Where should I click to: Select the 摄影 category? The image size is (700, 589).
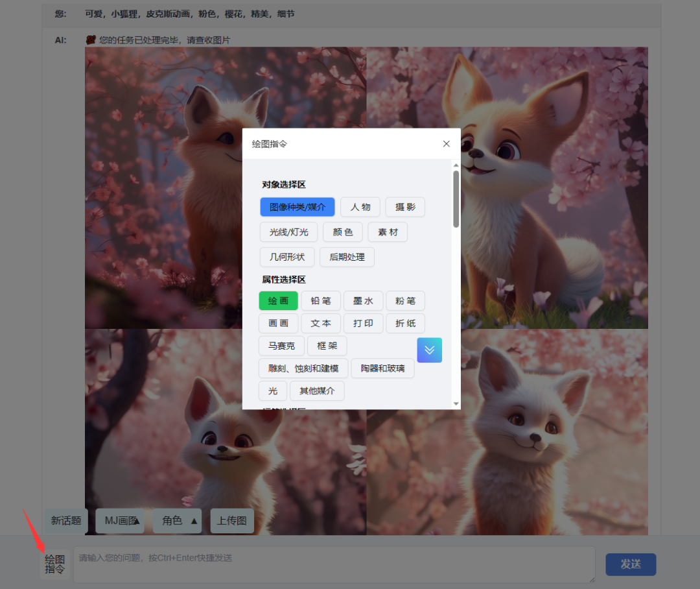point(405,207)
